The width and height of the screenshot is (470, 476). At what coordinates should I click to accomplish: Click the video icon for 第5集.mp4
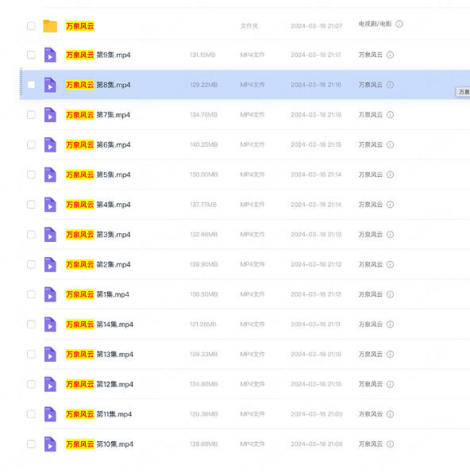(50, 175)
